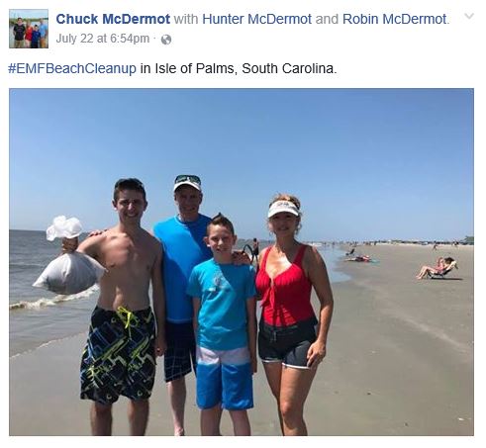Click the boy's blue and white shorts
486x448 pixels.
coord(225,378)
